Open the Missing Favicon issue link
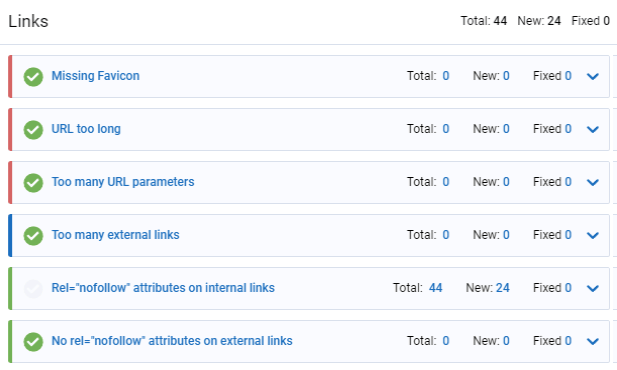Viewport: 617px width, 370px height. (96, 76)
